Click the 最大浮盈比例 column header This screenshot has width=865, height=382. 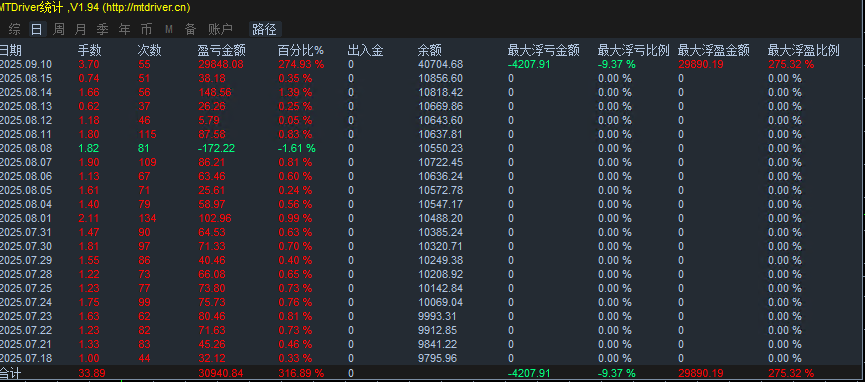click(x=804, y=51)
